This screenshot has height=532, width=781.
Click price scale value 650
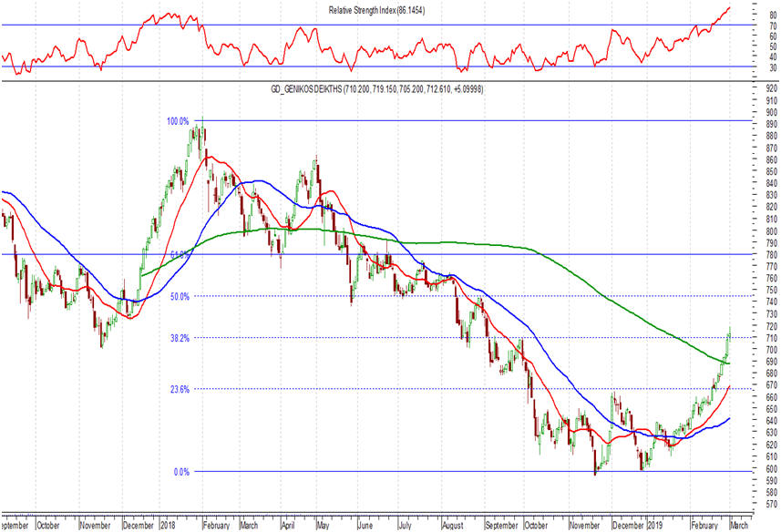(771, 409)
